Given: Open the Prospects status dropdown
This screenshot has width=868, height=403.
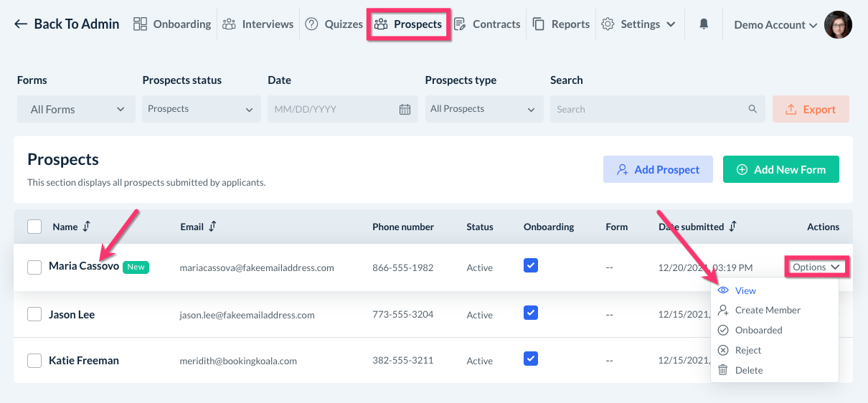Looking at the screenshot, I should (x=200, y=109).
